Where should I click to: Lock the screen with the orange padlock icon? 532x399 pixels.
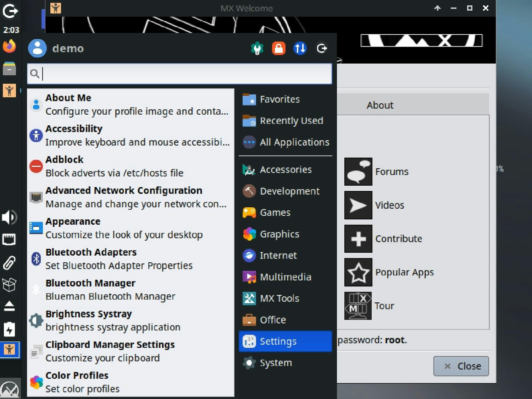[x=279, y=48]
